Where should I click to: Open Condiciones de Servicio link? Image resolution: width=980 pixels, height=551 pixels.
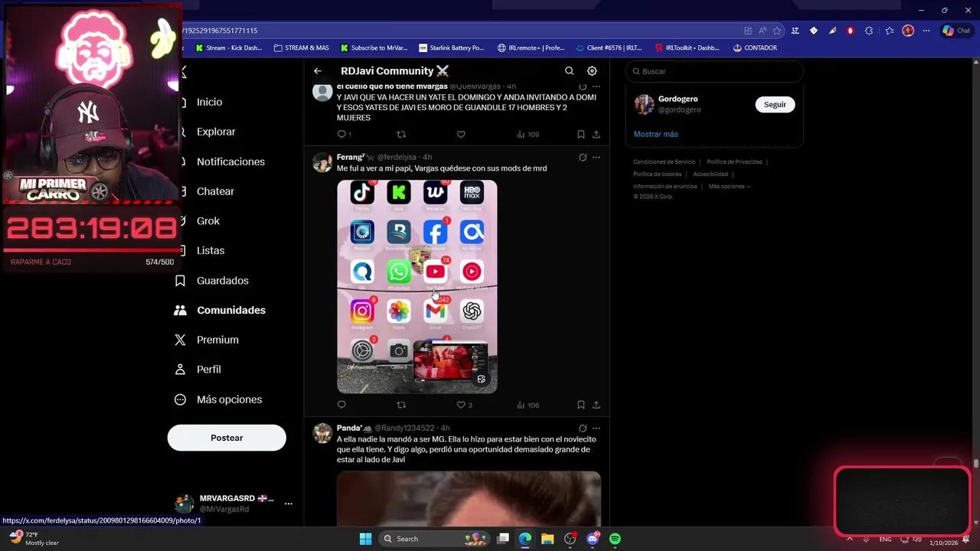[664, 162]
